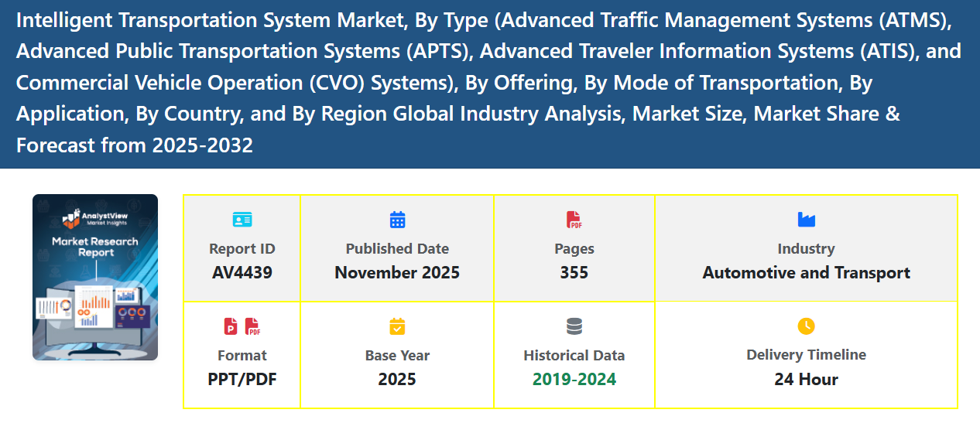This screenshot has width=980, height=430.
Task: Click the 24 Hour delivery timeline value
Action: [806, 380]
